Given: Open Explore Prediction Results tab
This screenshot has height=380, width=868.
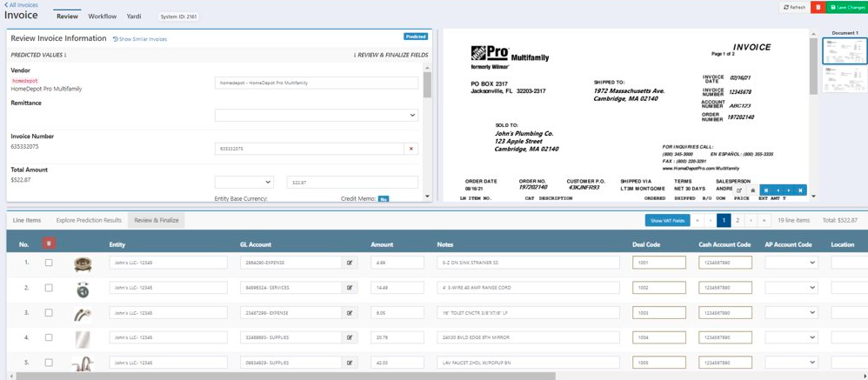Looking at the screenshot, I should click(x=89, y=220).
